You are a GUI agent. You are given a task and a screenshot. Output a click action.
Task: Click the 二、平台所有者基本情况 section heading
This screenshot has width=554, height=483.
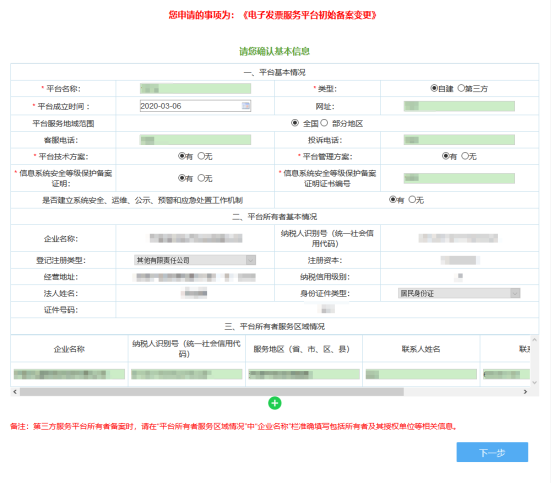(275, 217)
